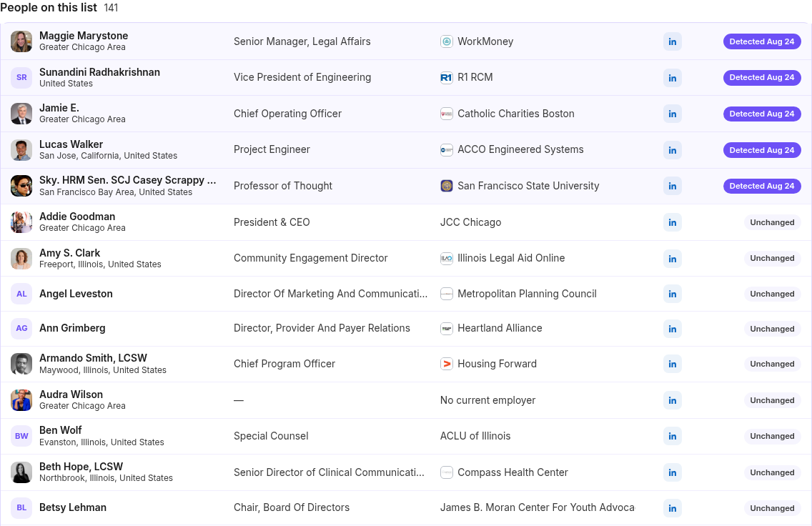
Task: Click Addie Goodman's profile photo
Action: (x=21, y=222)
